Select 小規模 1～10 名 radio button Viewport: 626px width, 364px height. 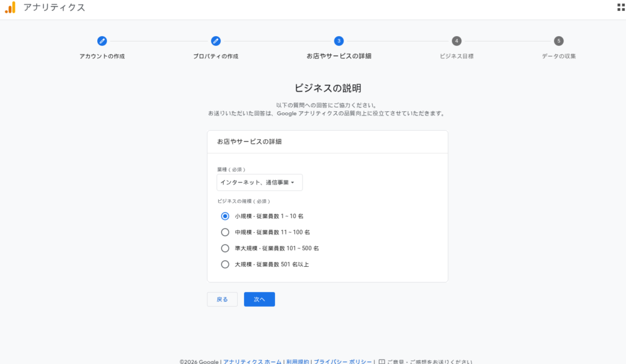(225, 216)
